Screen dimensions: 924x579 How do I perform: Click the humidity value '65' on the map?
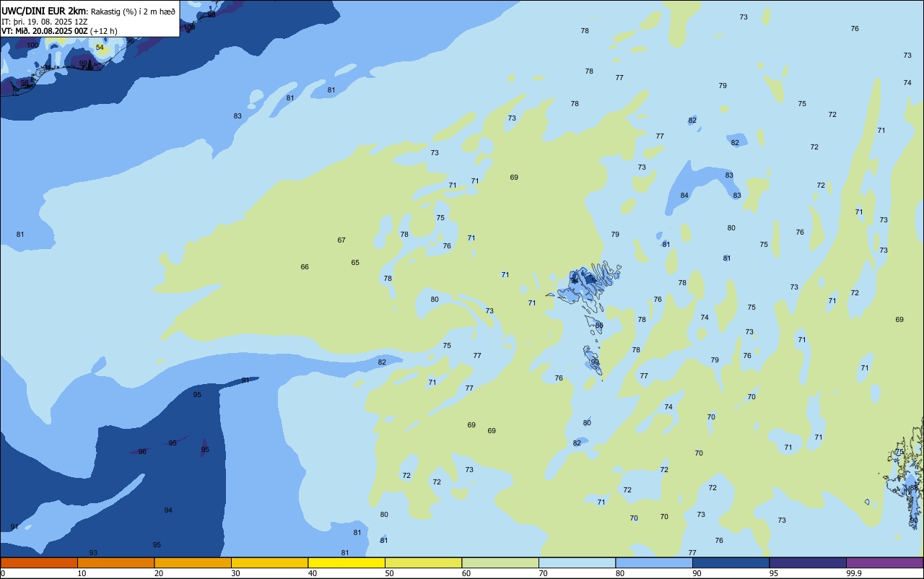click(x=355, y=263)
